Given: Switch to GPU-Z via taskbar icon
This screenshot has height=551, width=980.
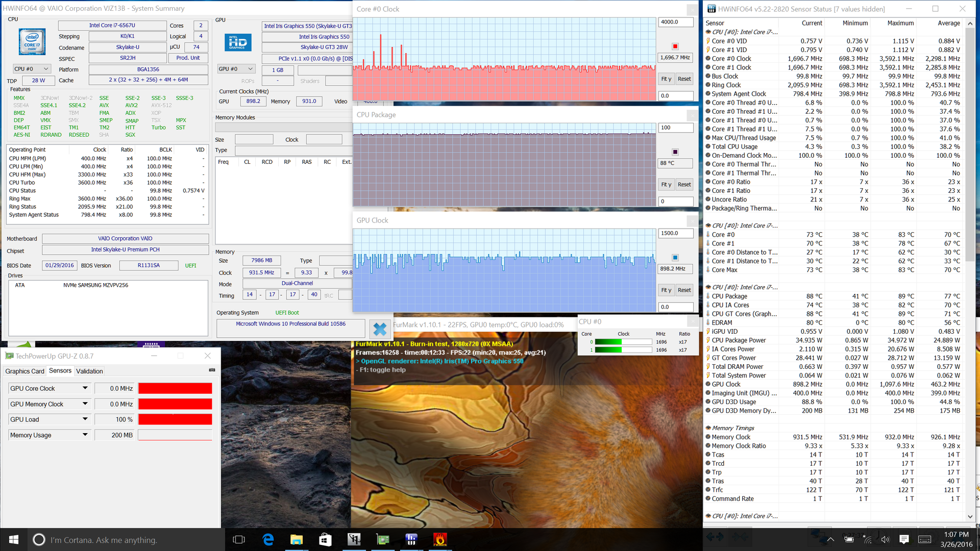Looking at the screenshot, I should [382, 540].
